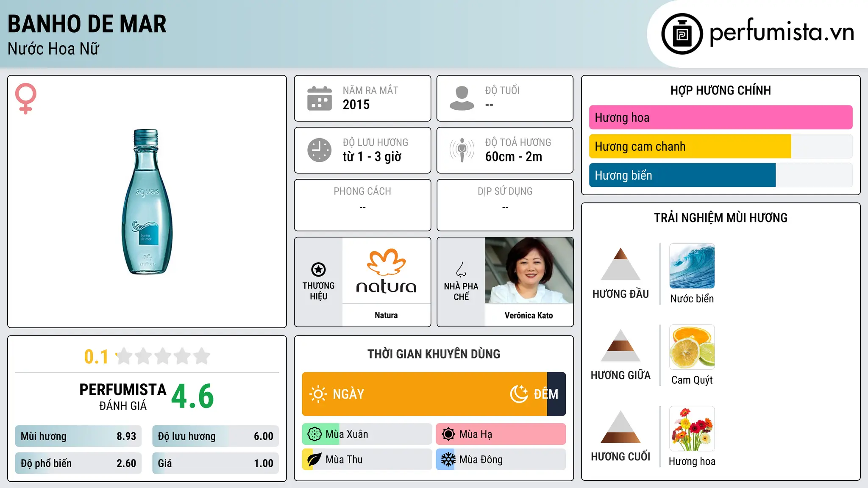Click the HƯƠNG GIỮA label
This screenshot has height=488, width=868.
[620, 375]
